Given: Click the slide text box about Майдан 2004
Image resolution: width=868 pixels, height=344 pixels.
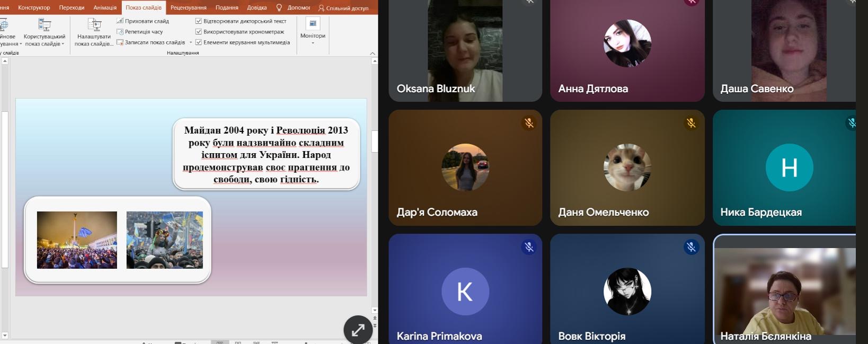Looking at the screenshot, I should 266,154.
